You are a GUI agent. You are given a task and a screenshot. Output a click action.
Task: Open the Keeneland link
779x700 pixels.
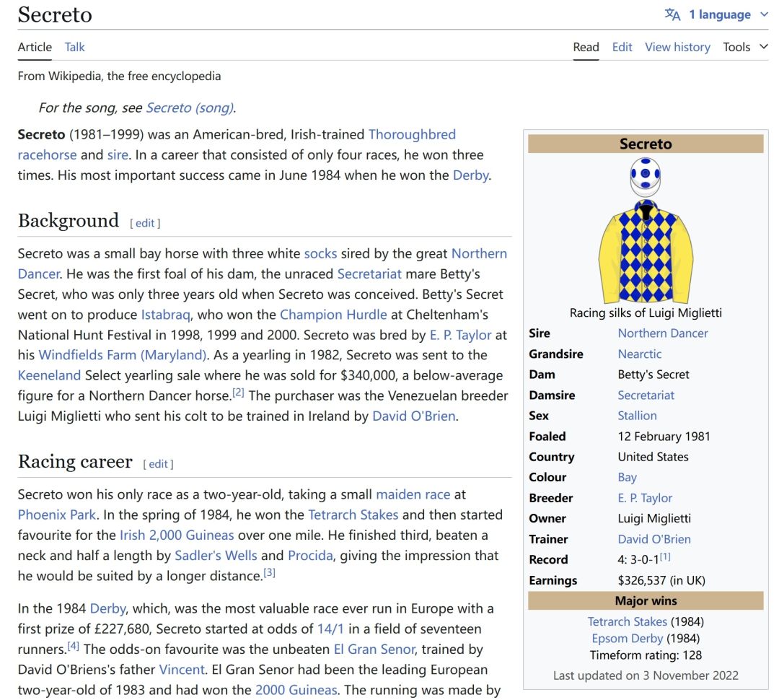tap(49, 375)
